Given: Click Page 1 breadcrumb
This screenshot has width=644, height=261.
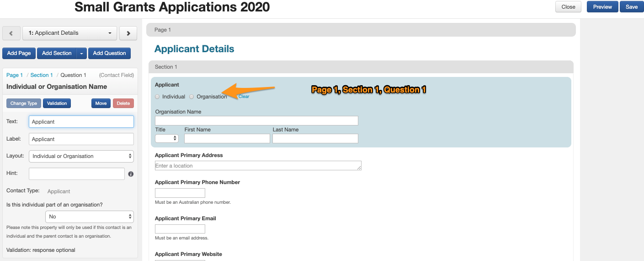Looking at the screenshot, I should click(15, 75).
